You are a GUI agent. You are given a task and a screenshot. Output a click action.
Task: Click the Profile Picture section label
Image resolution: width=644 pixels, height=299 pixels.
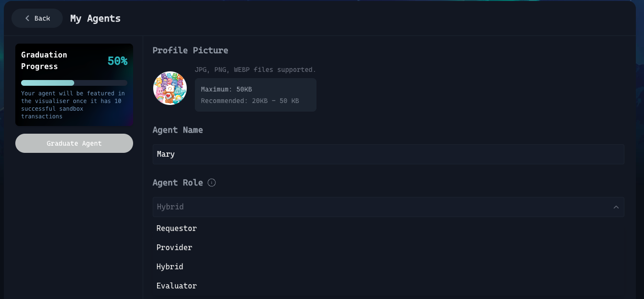point(190,50)
